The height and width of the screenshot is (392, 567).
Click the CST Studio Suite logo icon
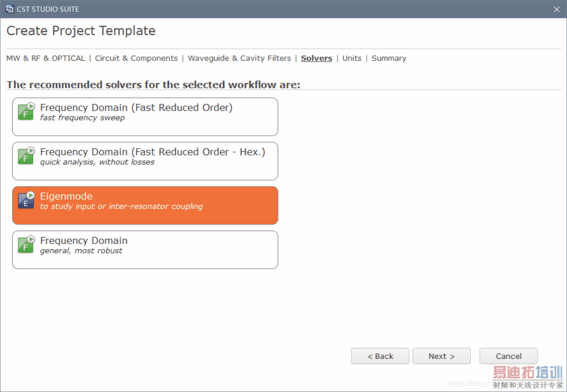(10, 9)
